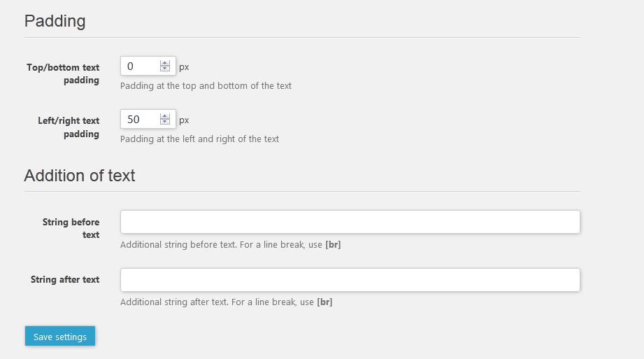
Task: Decrease the Left/right text padding value
Action: (x=165, y=122)
